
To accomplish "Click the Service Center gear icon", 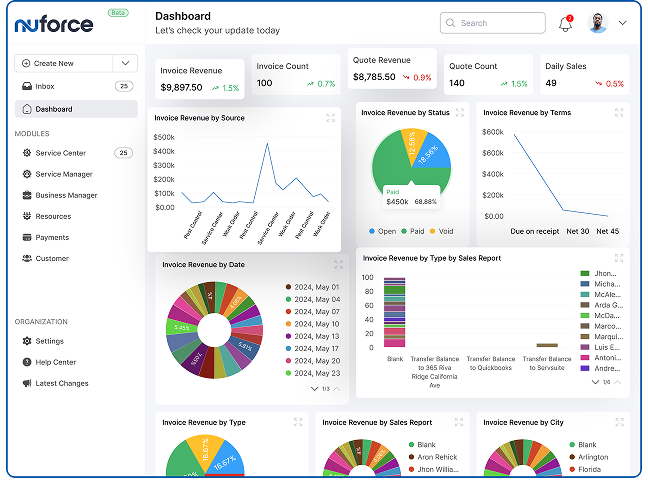I will click(27, 153).
